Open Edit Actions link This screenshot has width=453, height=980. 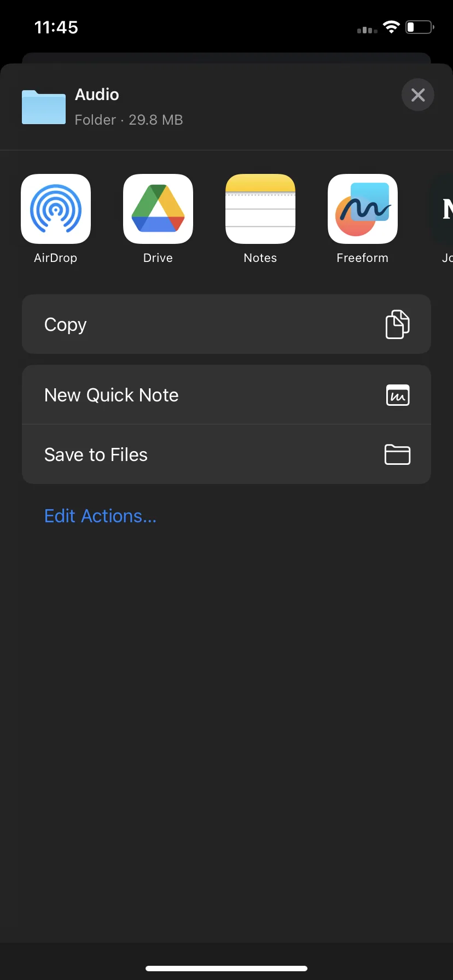101,516
